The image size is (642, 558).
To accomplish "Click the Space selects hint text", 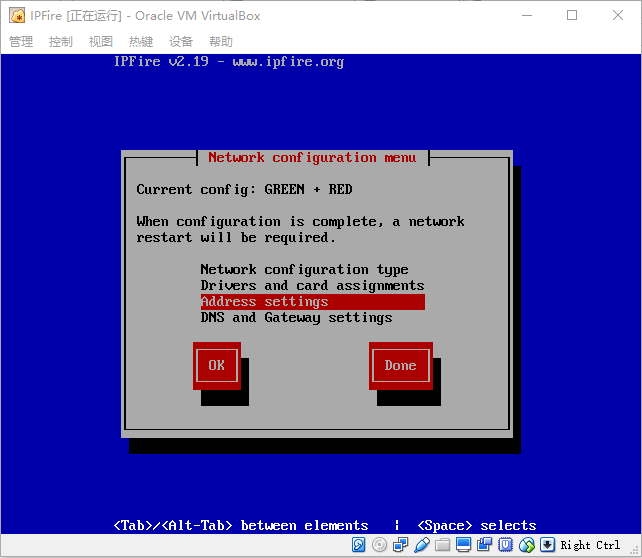I will pos(477,525).
